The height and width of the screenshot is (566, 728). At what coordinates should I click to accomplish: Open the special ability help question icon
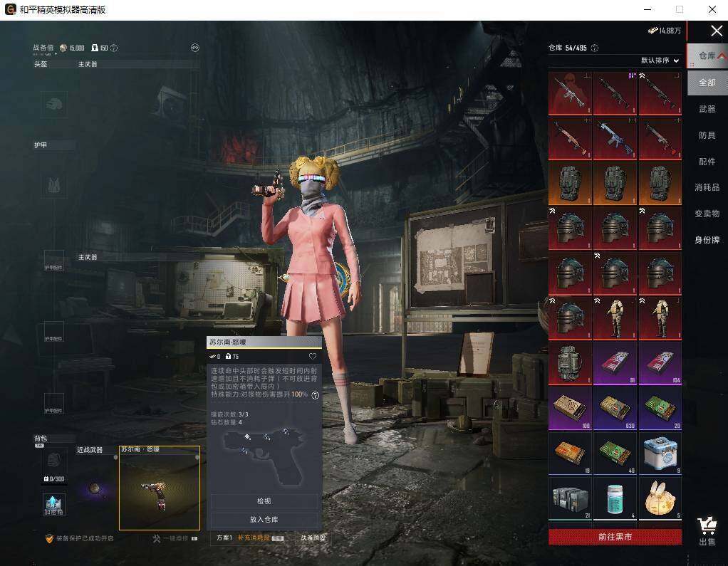click(x=316, y=395)
